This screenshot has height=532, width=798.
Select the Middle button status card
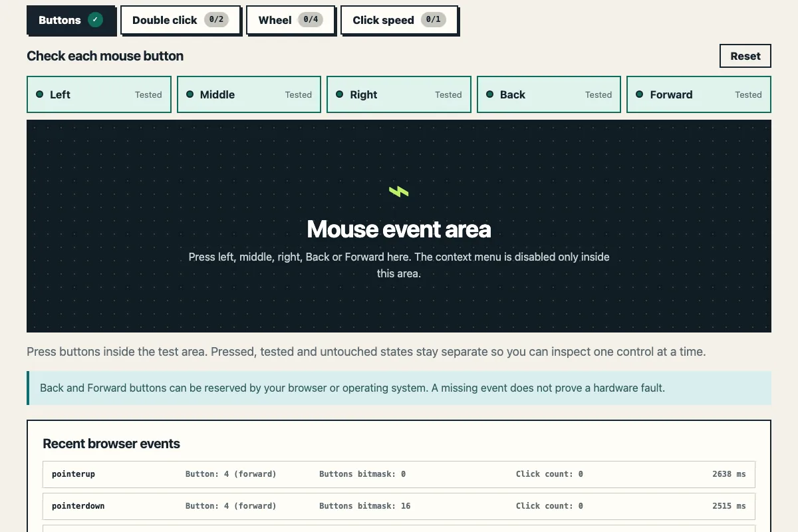click(x=249, y=94)
